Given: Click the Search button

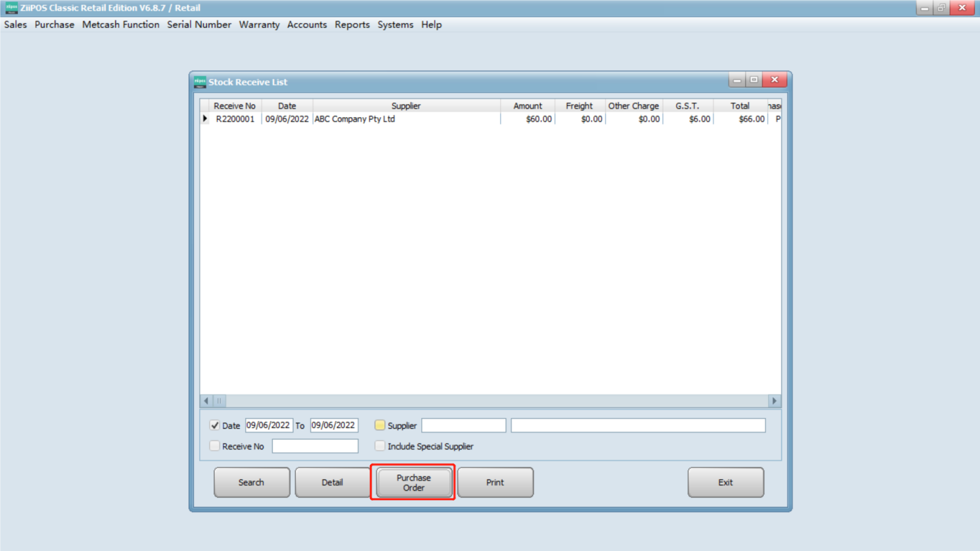Looking at the screenshot, I should click(251, 482).
